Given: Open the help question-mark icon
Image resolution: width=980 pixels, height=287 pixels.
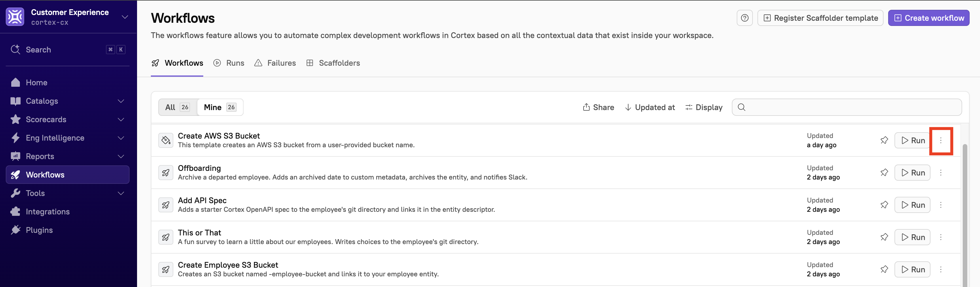Looking at the screenshot, I should tap(745, 18).
